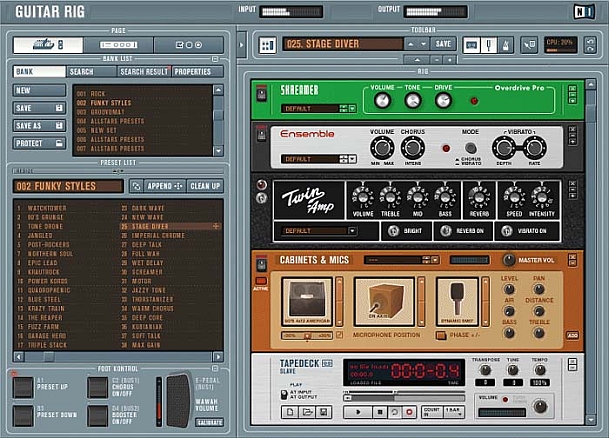Click the Native Instruments logo
The width and height of the screenshot is (609, 438).
pyautogui.click(x=584, y=12)
